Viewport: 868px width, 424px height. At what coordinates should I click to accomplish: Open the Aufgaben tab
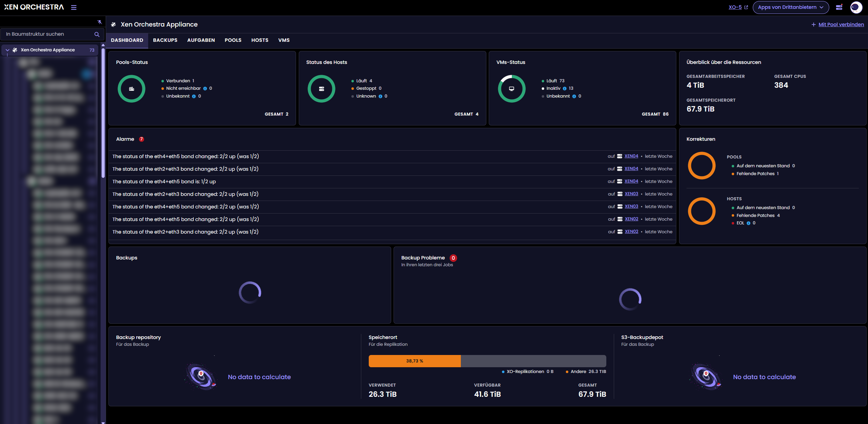point(201,40)
